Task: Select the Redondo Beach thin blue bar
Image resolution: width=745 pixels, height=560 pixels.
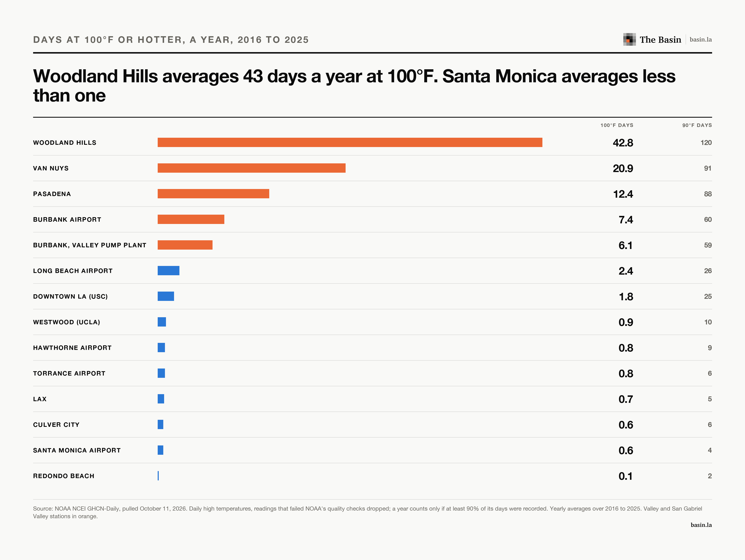Action: pos(158,476)
